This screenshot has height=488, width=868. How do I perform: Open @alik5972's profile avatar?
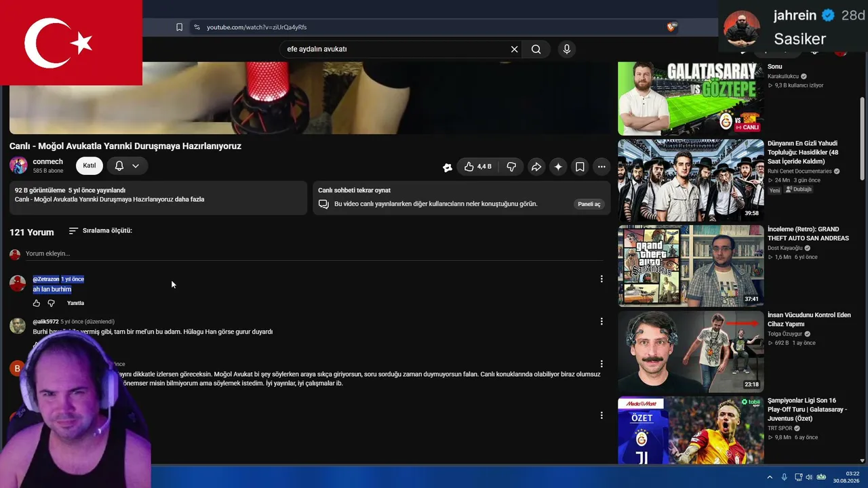[18, 325]
